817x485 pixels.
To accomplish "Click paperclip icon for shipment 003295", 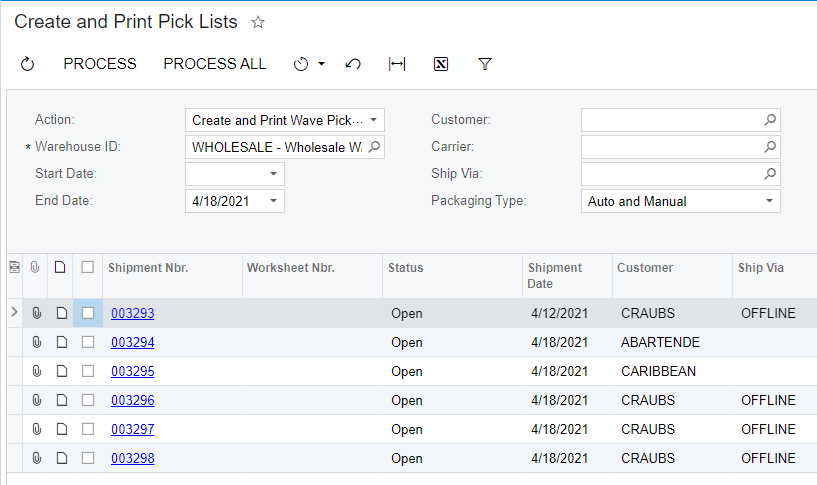I will [36, 371].
